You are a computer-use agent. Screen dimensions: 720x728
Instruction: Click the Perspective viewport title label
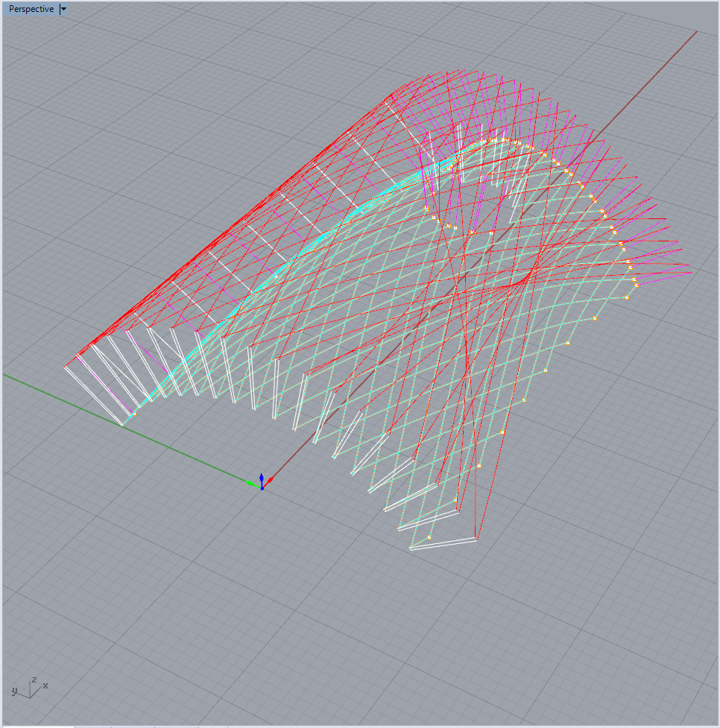tap(31, 9)
